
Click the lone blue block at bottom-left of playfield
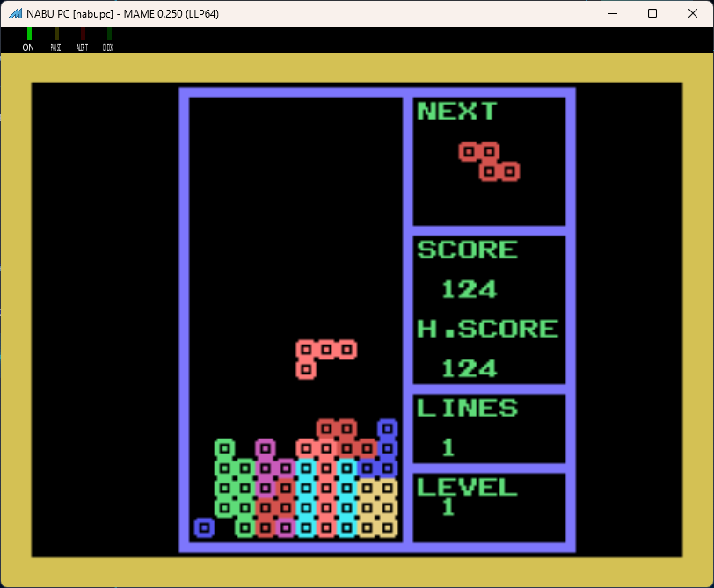point(205,527)
